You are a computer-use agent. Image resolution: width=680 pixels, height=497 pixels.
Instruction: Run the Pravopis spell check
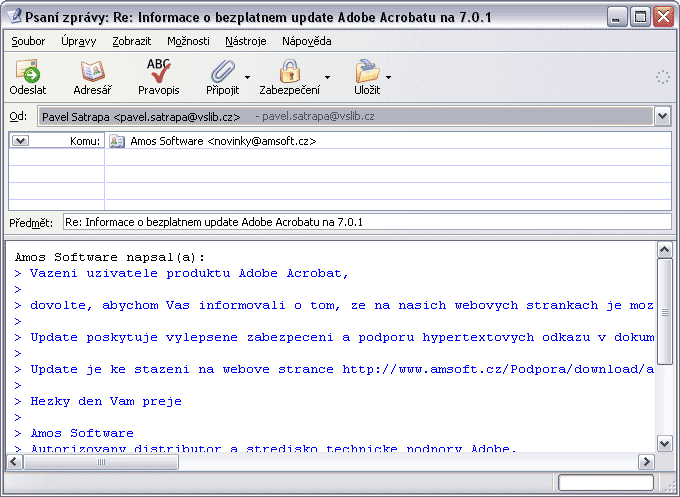click(x=159, y=77)
